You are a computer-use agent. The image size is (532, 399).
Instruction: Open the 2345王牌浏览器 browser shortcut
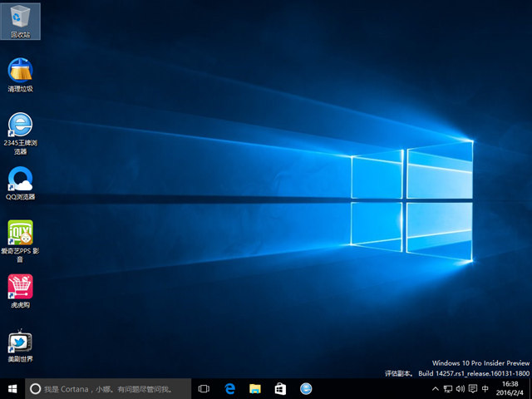(x=20, y=127)
